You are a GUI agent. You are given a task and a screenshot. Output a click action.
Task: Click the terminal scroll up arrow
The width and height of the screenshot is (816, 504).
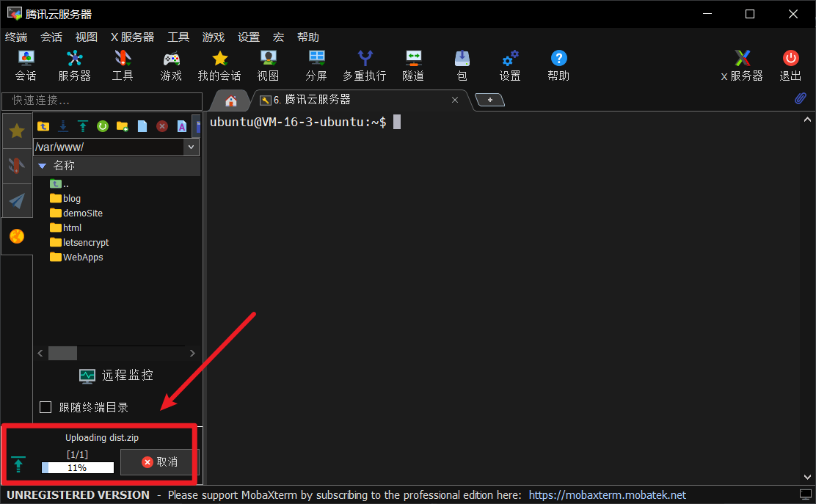tap(807, 120)
